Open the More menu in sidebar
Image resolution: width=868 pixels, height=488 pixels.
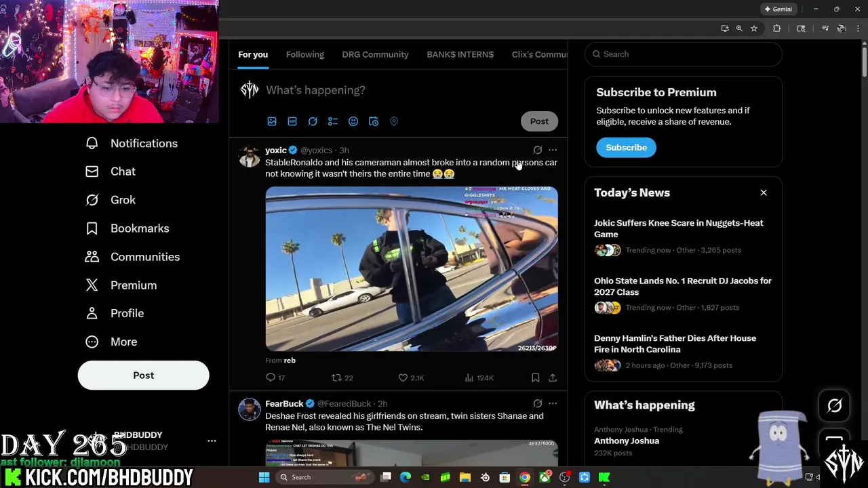[x=111, y=342]
